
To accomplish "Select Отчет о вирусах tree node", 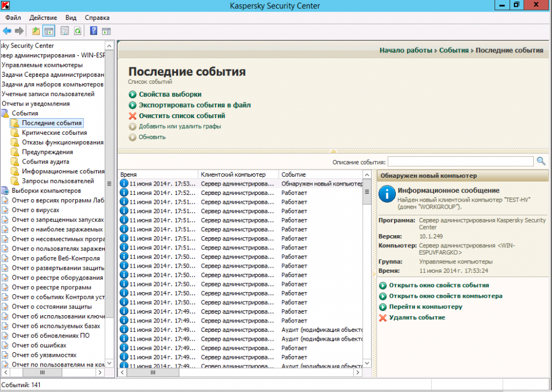I will (35, 210).
